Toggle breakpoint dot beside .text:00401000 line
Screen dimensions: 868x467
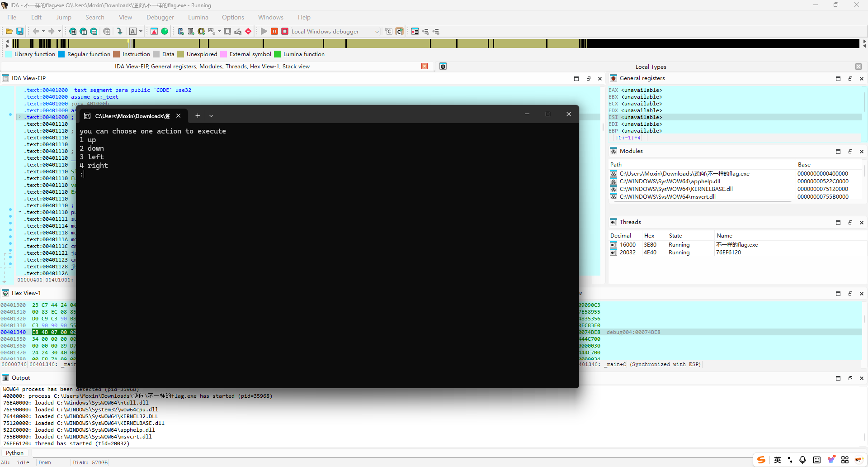[x=10, y=114]
